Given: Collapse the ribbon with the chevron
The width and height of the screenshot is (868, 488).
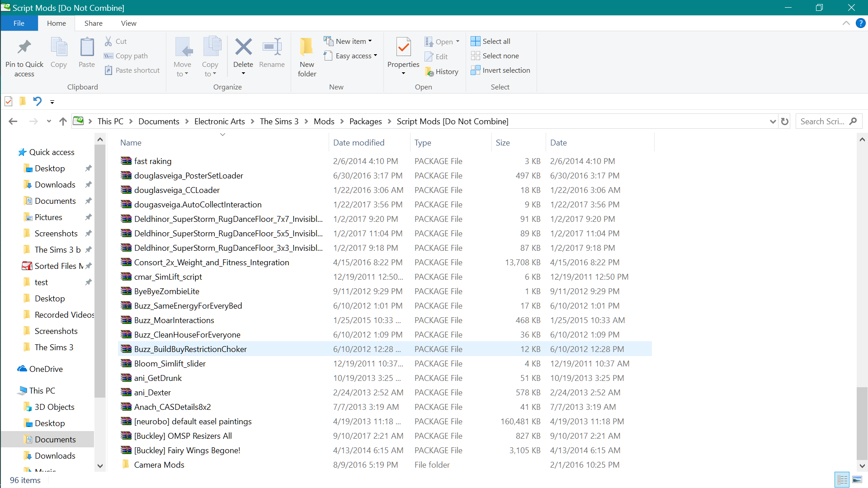Looking at the screenshot, I should (846, 23).
